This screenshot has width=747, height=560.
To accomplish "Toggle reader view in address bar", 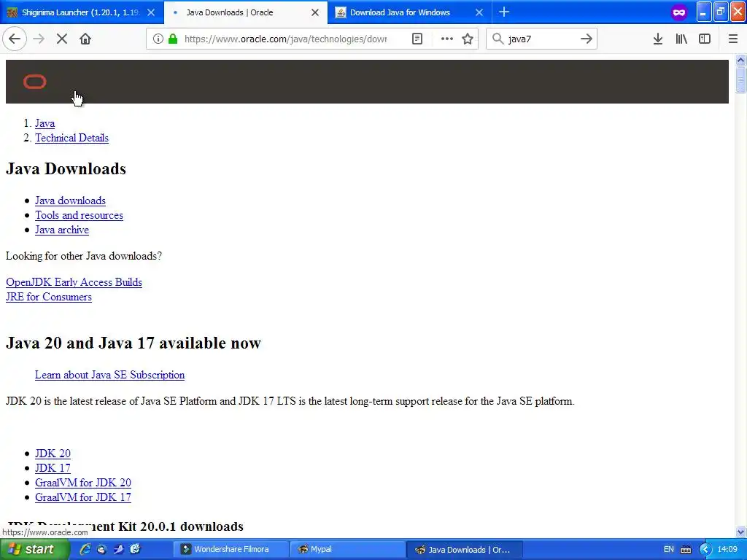I will click(x=417, y=39).
